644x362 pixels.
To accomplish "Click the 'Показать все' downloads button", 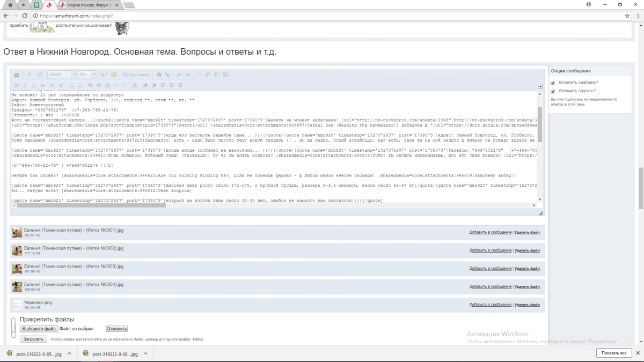I will tap(614, 353).
